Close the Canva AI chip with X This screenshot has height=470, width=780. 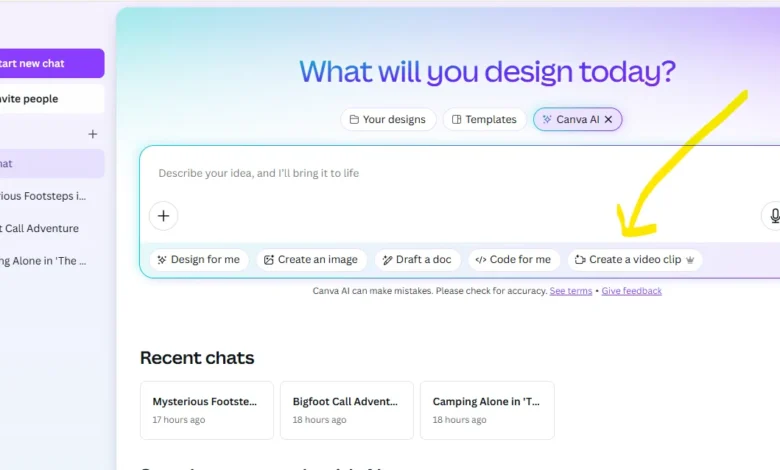(608, 119)
